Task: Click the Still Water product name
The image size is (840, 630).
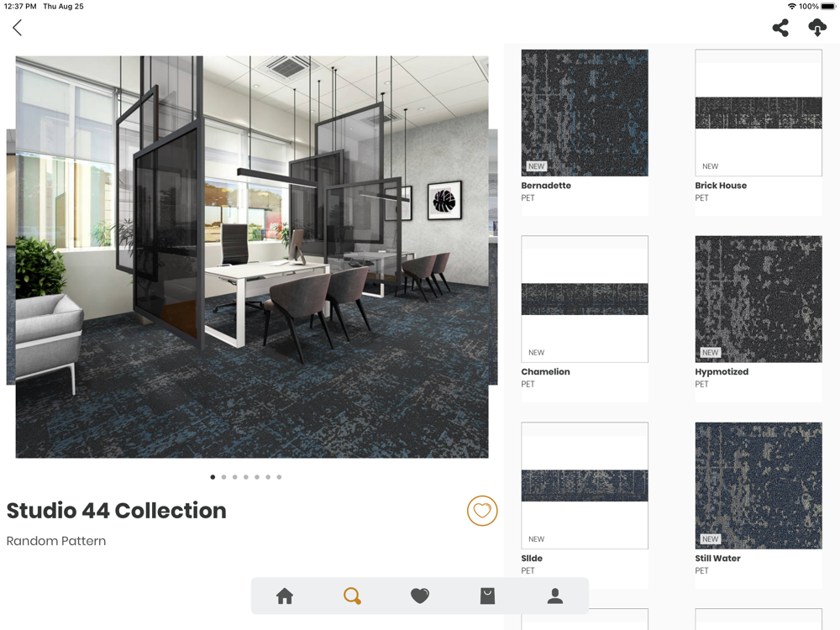Action: pos(717,559)
